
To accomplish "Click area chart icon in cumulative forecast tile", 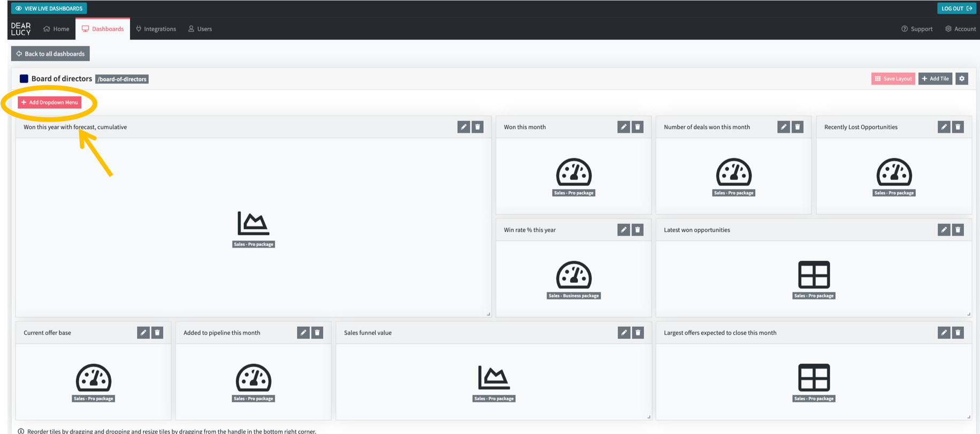I will (254, 223).
